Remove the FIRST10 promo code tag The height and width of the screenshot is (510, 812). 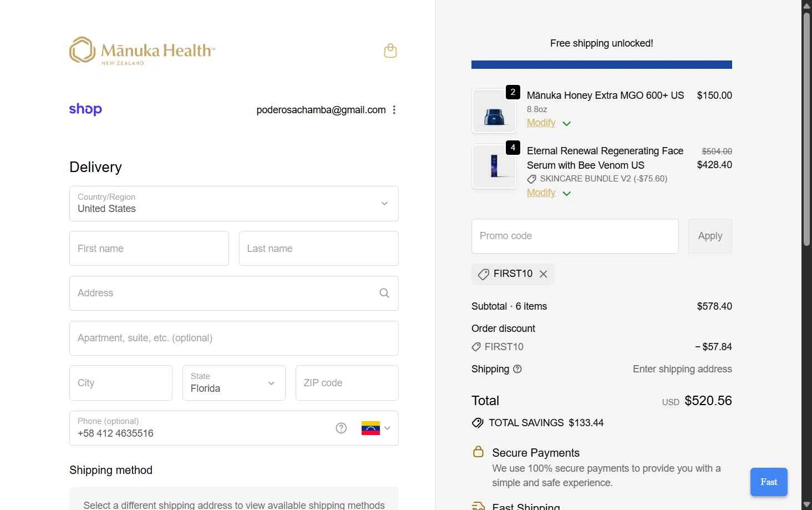(544, 274)
